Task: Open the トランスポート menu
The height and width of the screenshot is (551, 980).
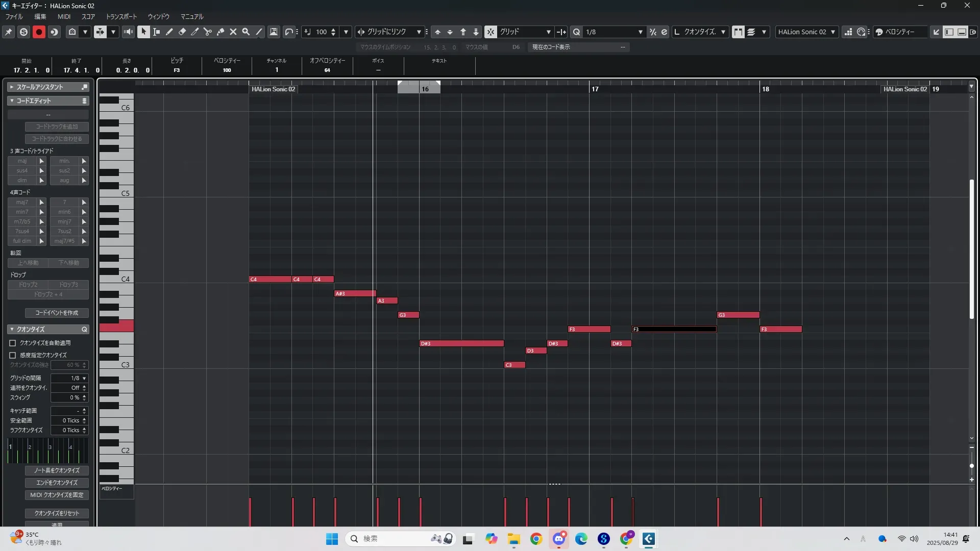Action: pos(121,16)
